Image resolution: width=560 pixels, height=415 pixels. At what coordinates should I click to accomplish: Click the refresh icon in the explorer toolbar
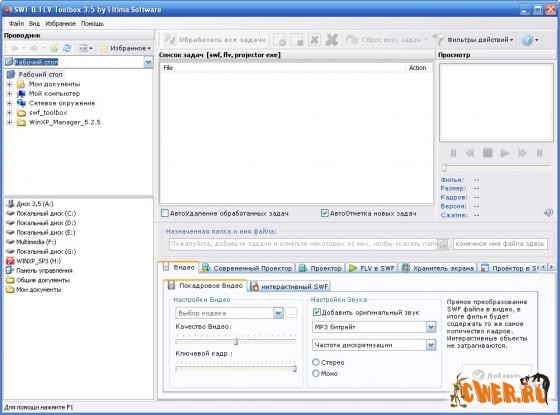point(67,48)
